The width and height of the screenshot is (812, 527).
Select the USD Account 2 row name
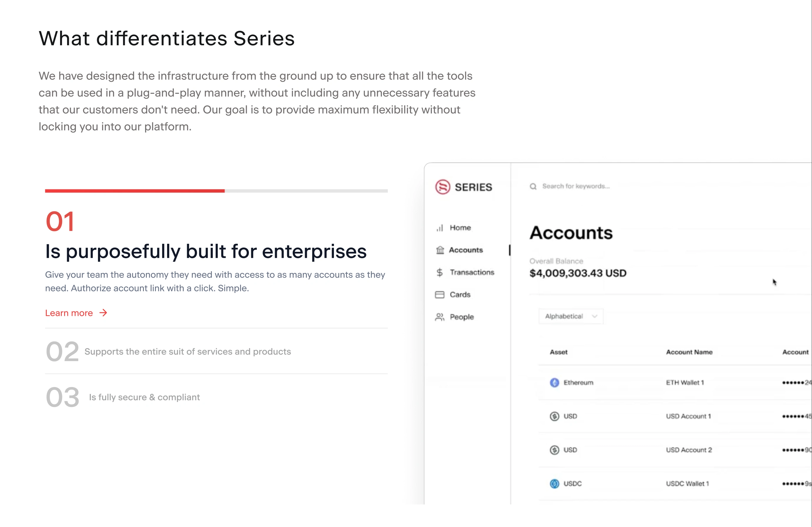689,450
